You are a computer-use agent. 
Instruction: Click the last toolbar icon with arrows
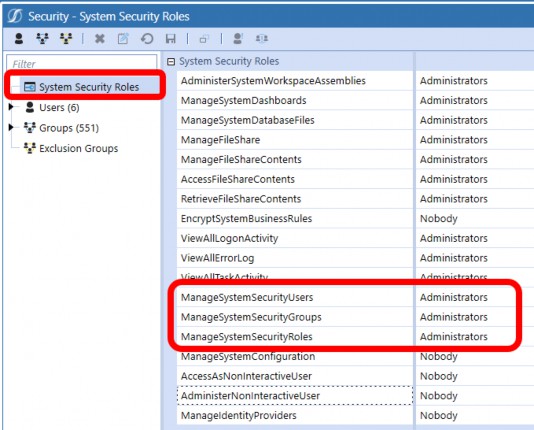262,38
